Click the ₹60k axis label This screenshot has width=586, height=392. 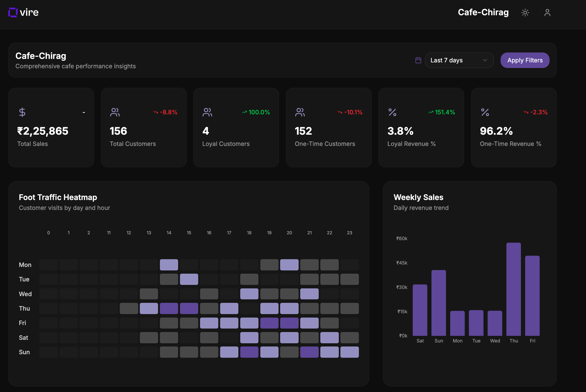[x=402, y=238]
